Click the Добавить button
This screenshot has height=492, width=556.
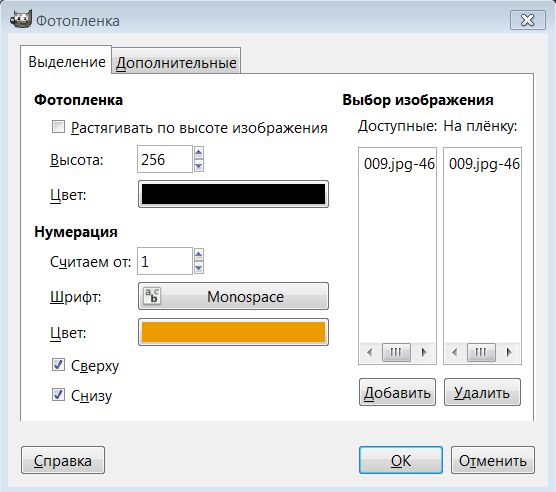click(x=397, y=392)
